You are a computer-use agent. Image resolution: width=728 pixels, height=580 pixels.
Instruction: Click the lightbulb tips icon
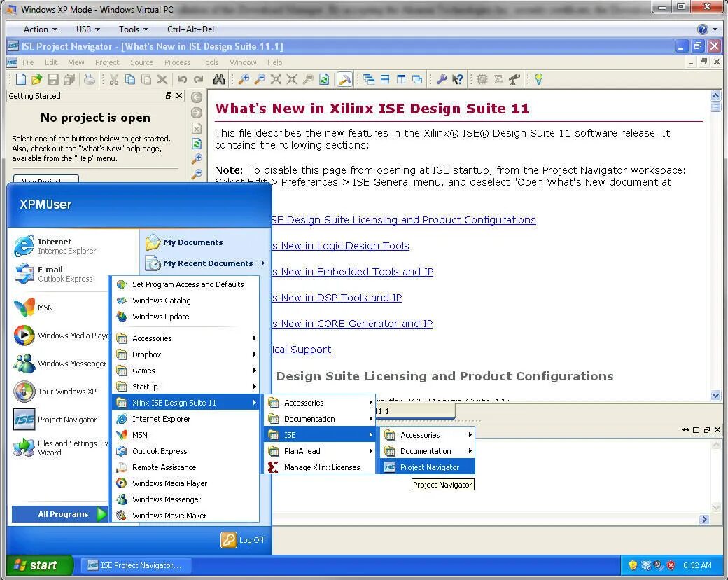tap(538, 79)
